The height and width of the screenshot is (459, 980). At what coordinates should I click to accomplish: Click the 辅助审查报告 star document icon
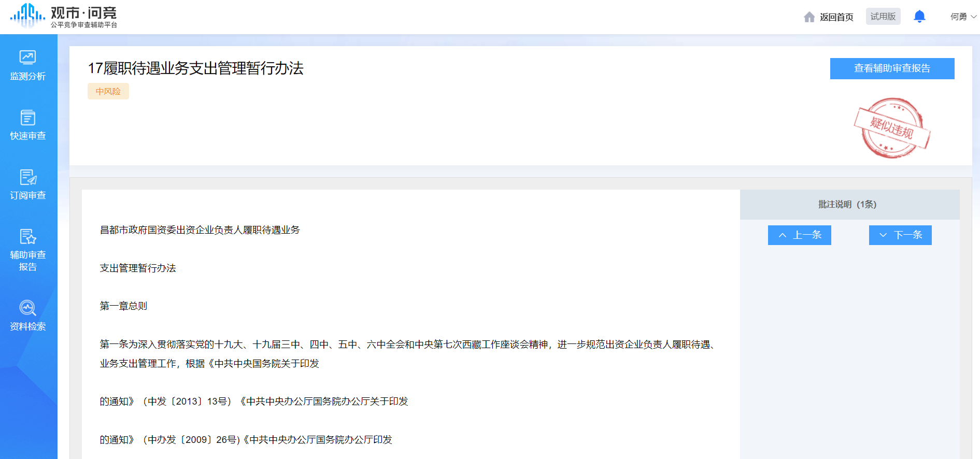[x=27, y=237]
